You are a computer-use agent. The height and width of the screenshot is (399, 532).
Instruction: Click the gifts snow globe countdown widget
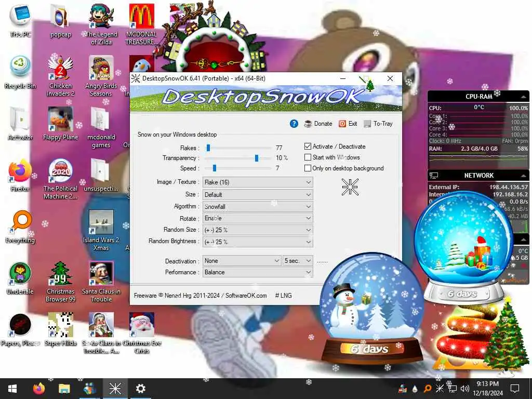pos(463,248)
